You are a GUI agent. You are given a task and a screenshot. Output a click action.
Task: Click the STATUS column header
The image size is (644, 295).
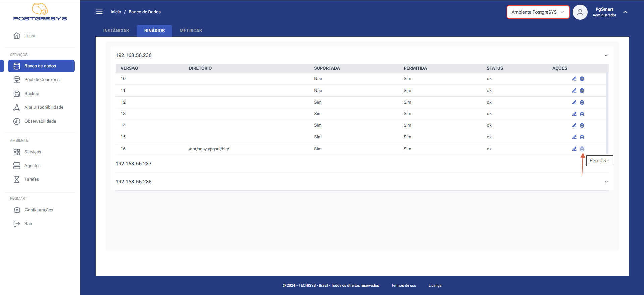click(x=495, y=68)
